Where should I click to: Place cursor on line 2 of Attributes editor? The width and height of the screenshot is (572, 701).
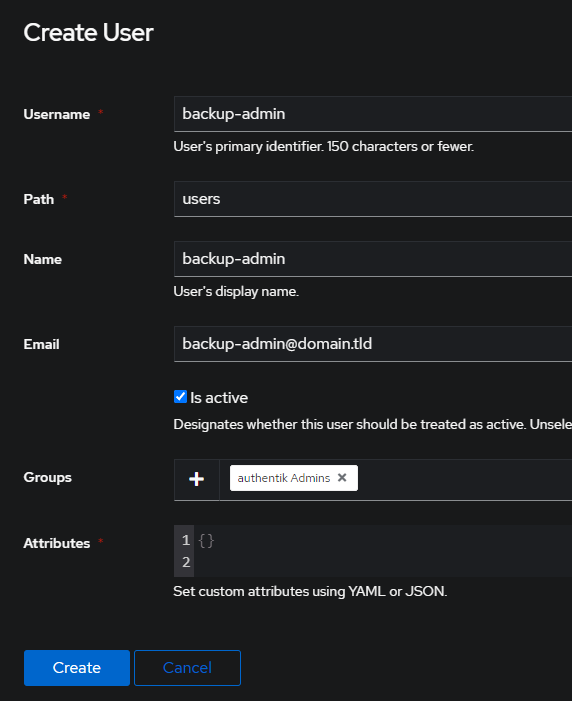point(382,562)
